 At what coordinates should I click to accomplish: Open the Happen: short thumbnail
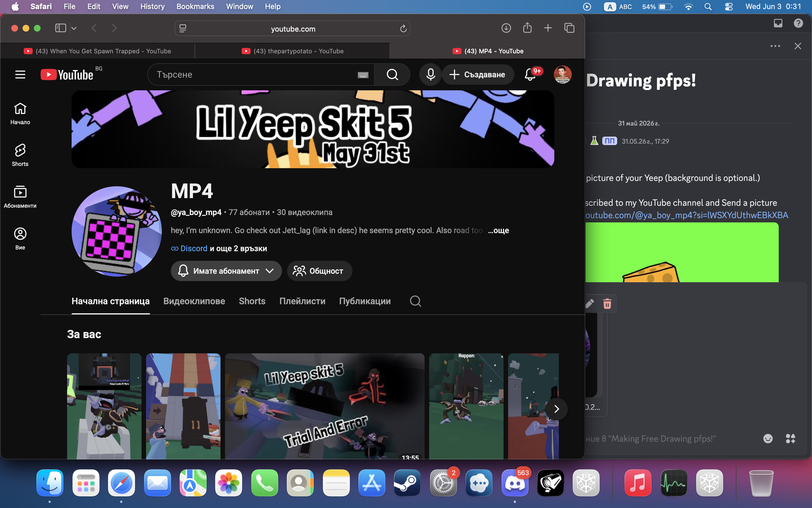466,406
